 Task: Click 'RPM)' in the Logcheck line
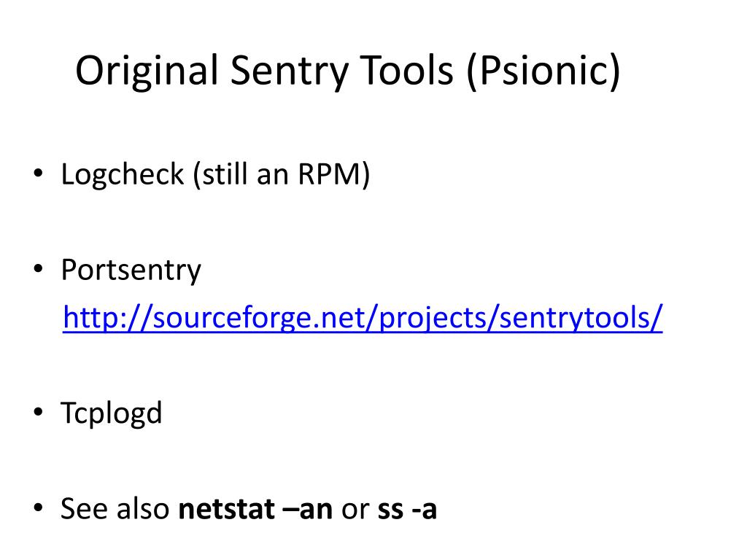pos(334,175)
